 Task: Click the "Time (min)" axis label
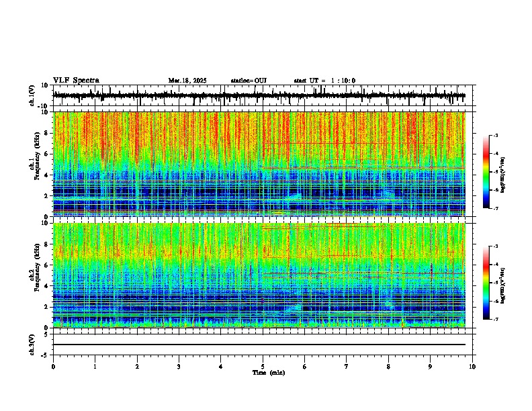[269, 373]
